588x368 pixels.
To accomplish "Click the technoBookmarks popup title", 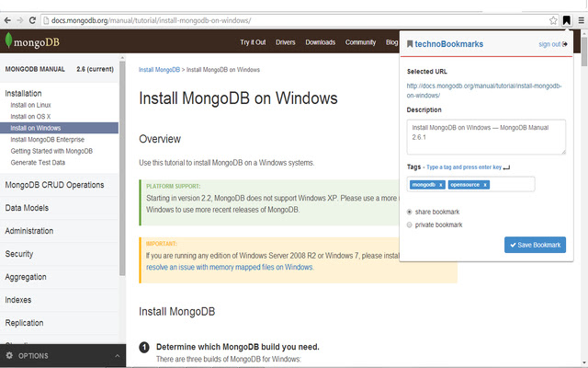I will (x=448, y=44).
